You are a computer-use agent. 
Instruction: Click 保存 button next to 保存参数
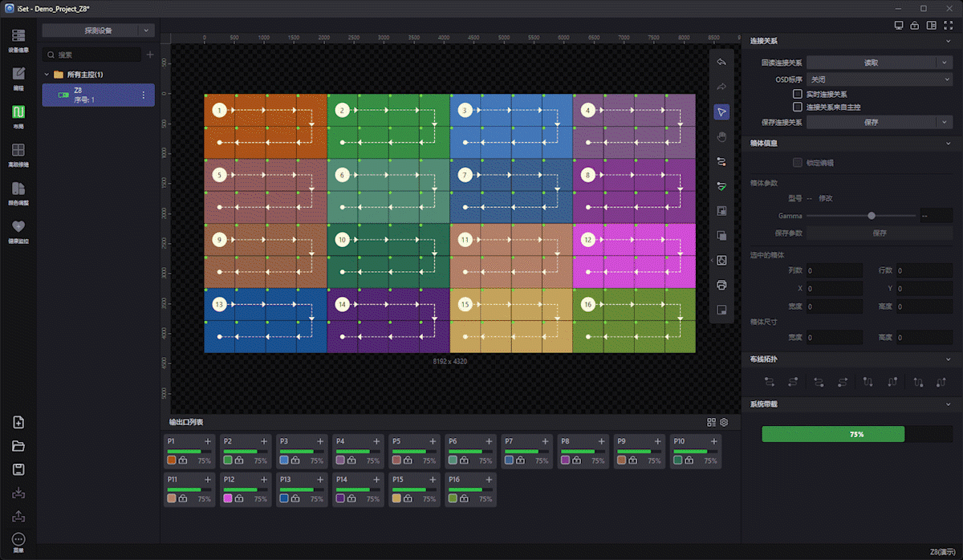point(879,233)
